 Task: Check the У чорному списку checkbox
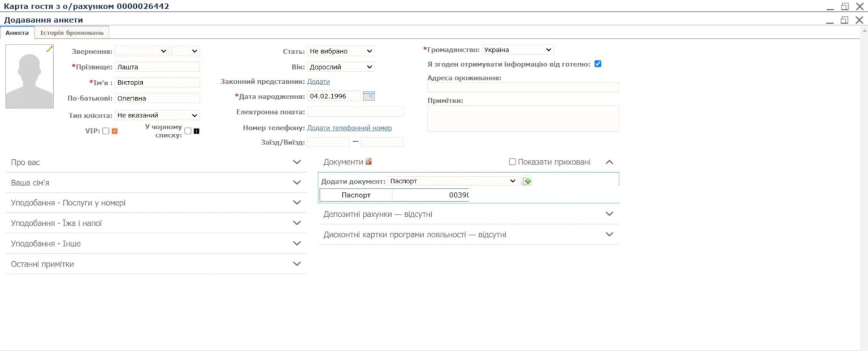tap(188, 130)
